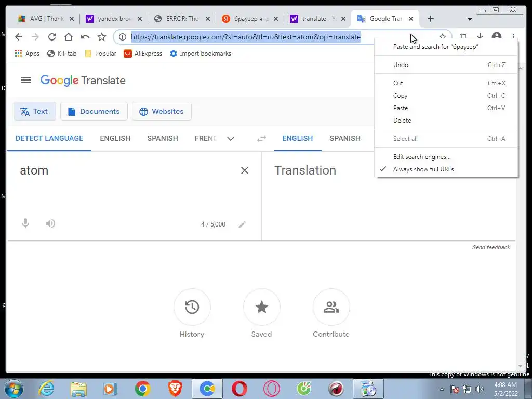This screenshot has width=532, height=399.
Task: Select the Text translation mode
Action: point(35,111)
